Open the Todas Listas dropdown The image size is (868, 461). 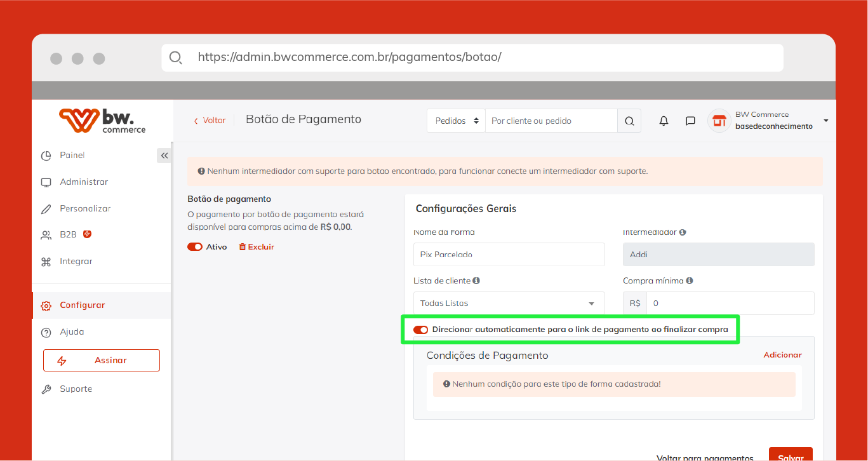pyautogui.click(x=509, y=304)
